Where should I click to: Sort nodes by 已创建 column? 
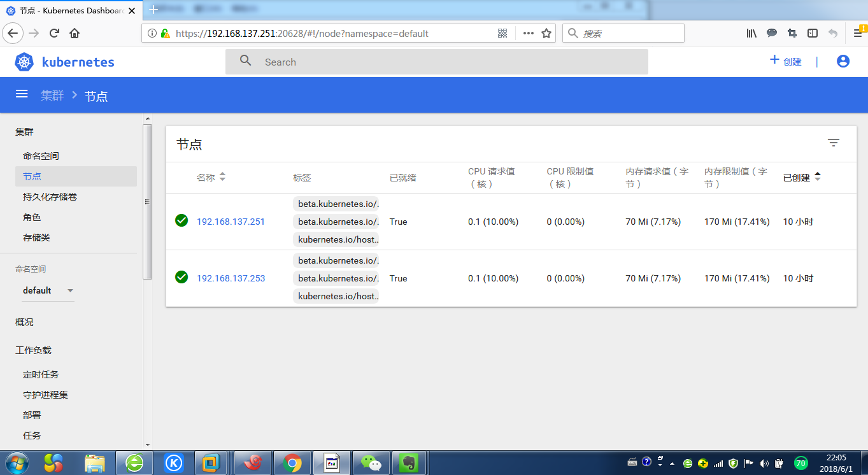pyautogui.click(x=802, y=178)
